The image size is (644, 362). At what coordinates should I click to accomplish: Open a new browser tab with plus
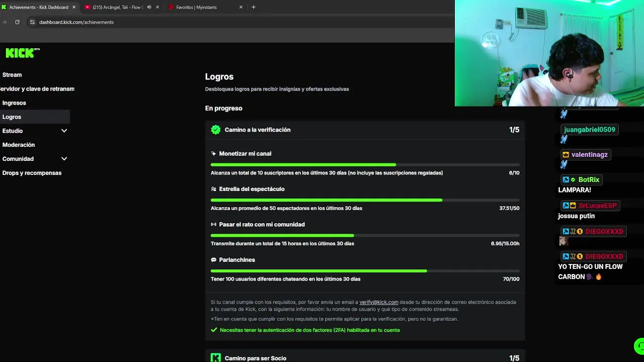click(253, 7)
